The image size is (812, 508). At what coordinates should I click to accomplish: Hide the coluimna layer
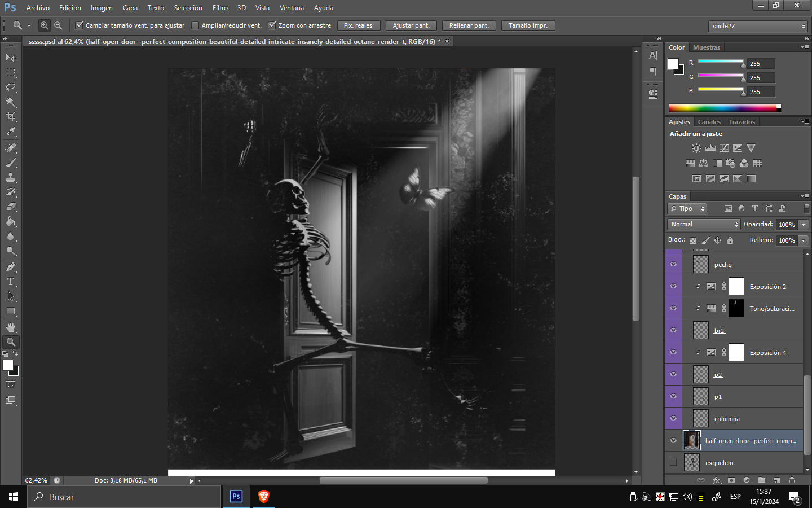(673, 418)
